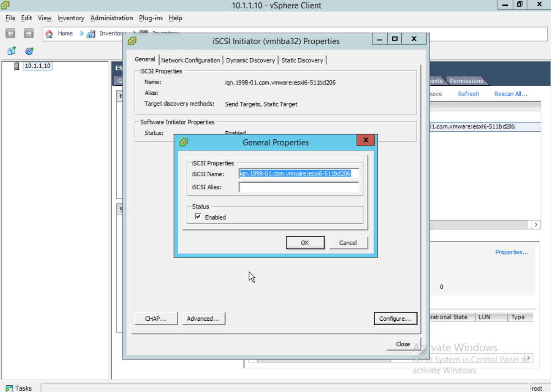Click the right chevron on the horizontal scrollbar
The image size is (551, 392).
coord(536,225)
